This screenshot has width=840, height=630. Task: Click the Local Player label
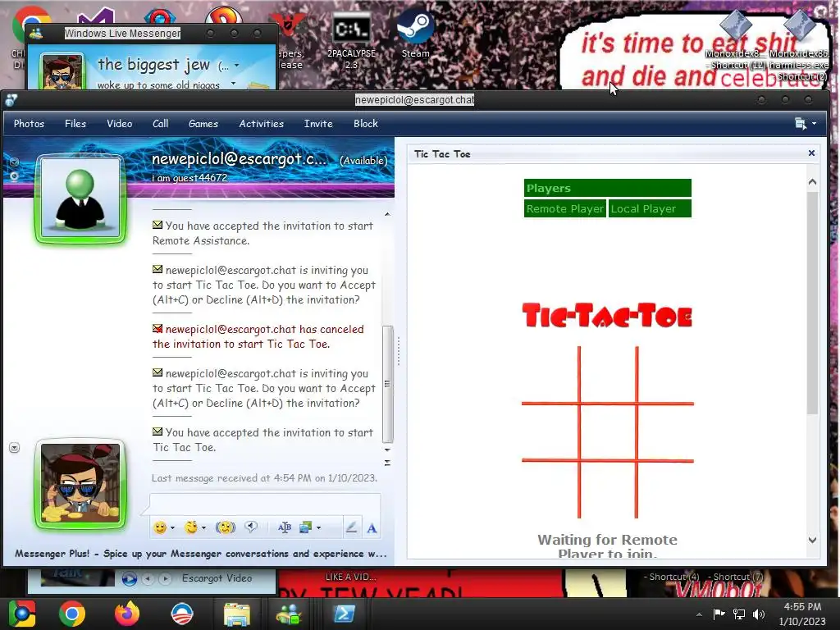[x=650, y=208]
